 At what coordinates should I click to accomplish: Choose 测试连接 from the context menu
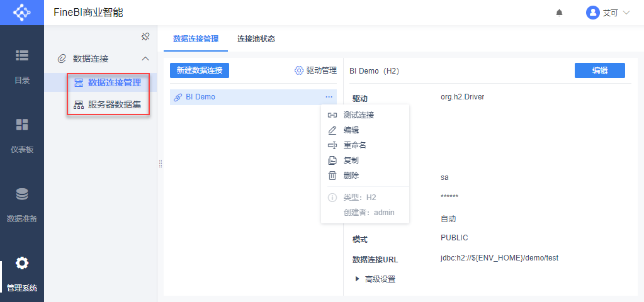(365, 115)
